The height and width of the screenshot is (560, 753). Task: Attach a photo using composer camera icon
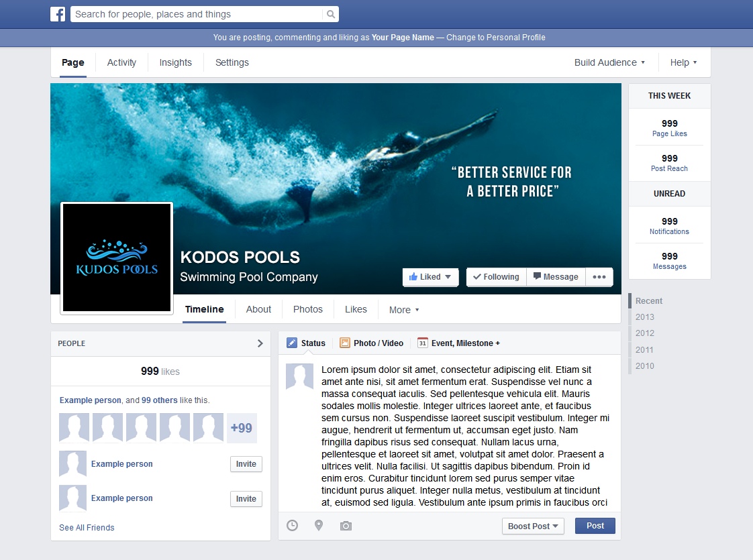click(x=346, y=526)
